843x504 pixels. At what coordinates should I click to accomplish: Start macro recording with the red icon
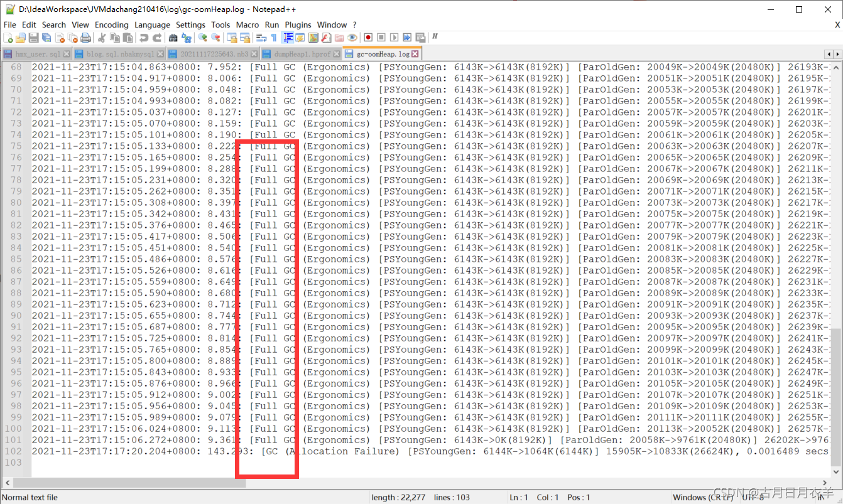[369, 38]
